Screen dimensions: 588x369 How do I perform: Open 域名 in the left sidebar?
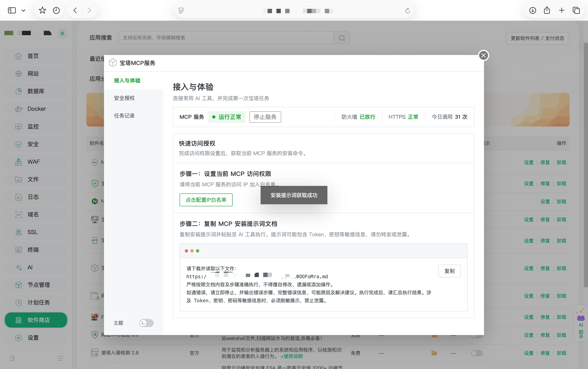(36, 214)
